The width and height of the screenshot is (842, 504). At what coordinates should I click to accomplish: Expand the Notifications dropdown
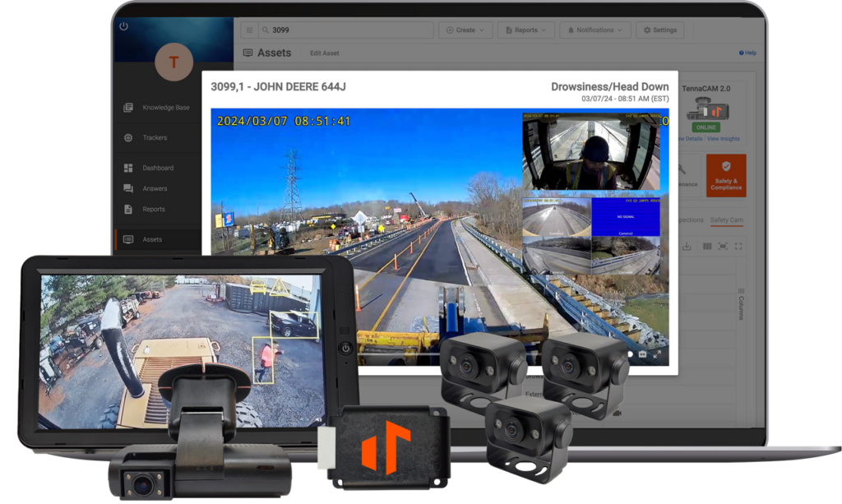point(595,30)
